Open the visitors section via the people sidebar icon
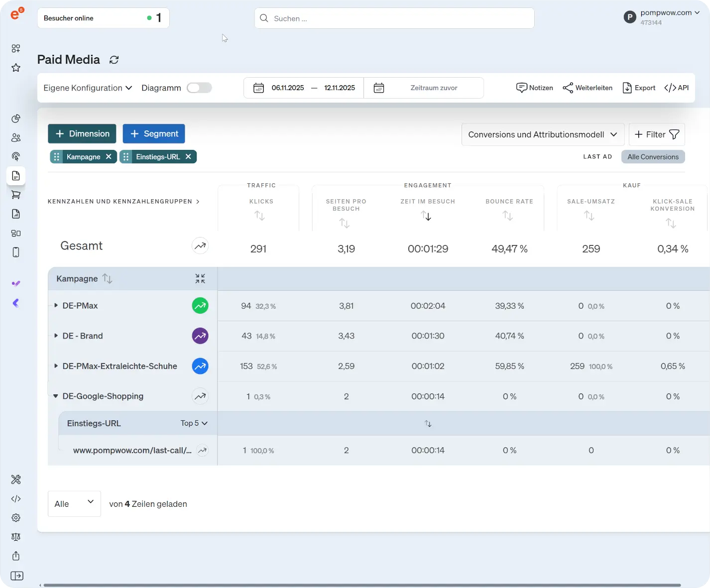710x588 pixels. pyautogui.click(x=15, y=137)
